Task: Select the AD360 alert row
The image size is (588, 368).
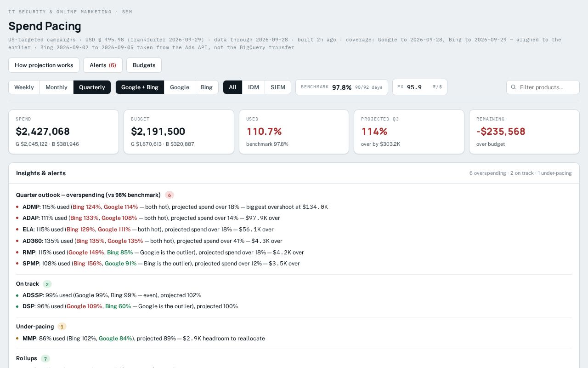Action: coord(294,241)
